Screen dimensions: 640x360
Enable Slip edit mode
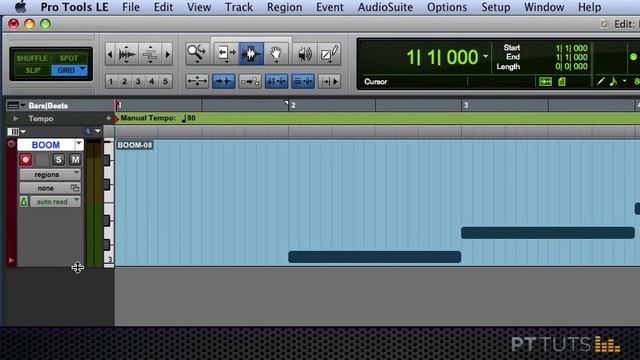33,70
